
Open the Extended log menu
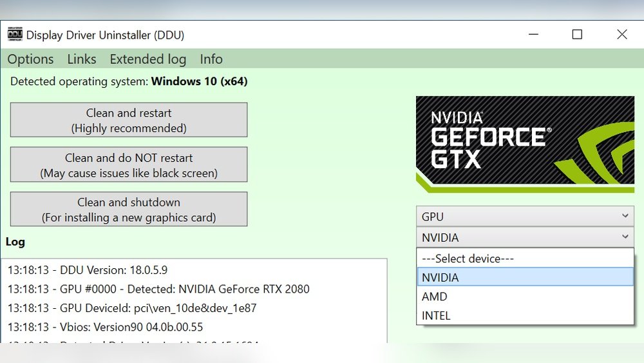click(x=148, y=59)
